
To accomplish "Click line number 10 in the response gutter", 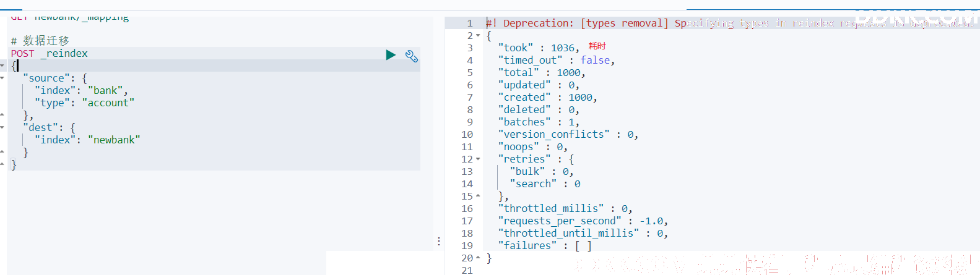I will coord(467,135).
